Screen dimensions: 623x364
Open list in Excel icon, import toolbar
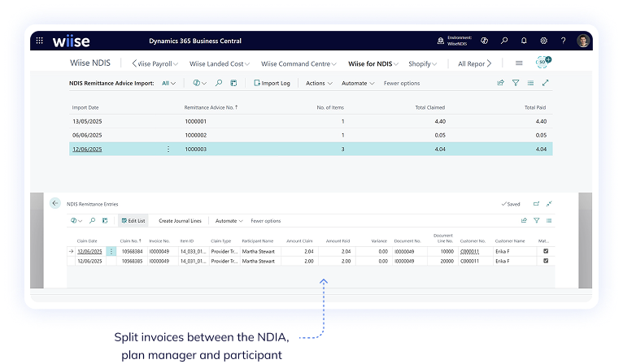(x=233, y=83)
